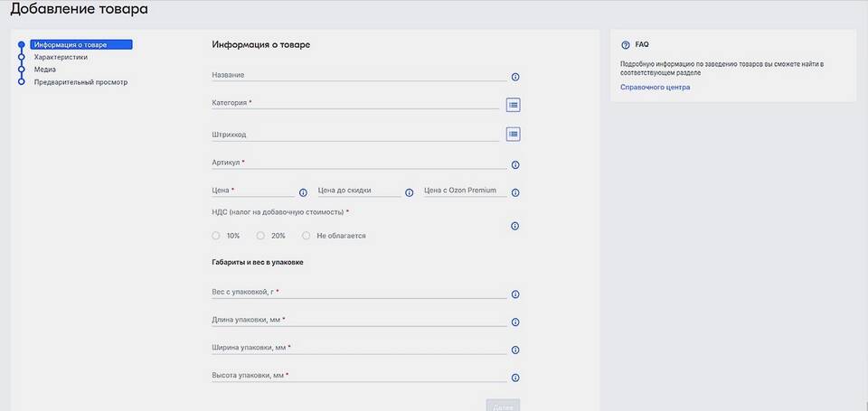Click info icon for НДС tax row
Viewport: 868px width, 411px height.
[x=515, y=226]
